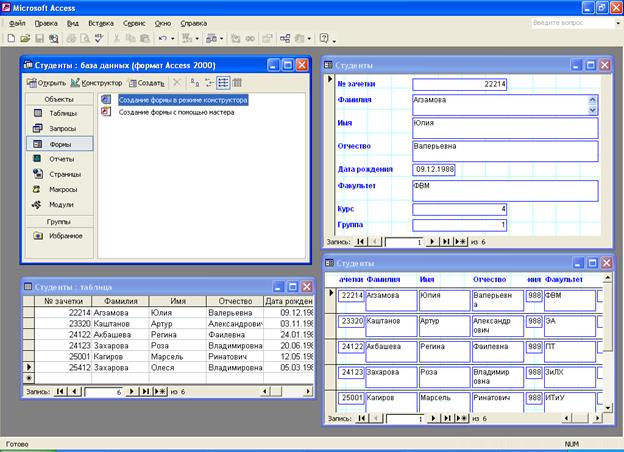
Task: Open Отчеты objects category
Action: pos(60,158)
